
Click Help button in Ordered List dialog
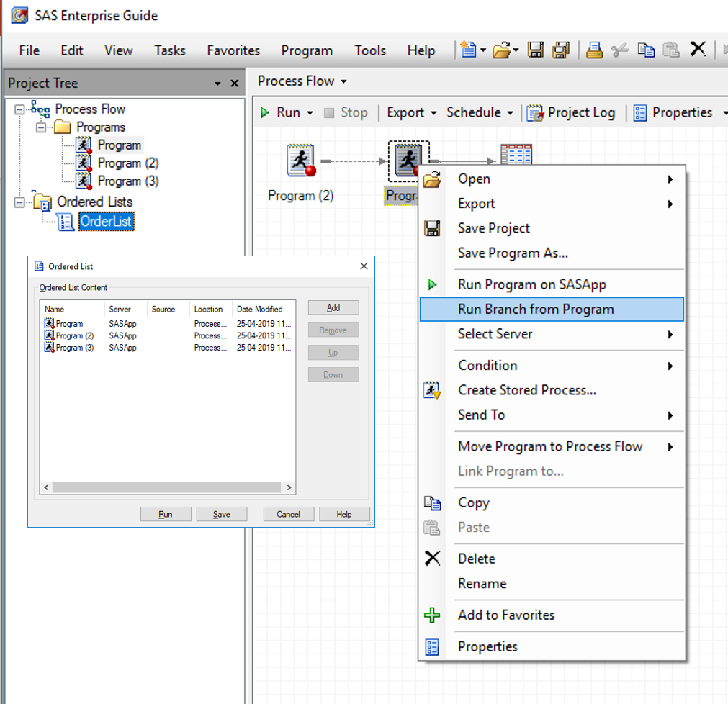[x=344, y=514]
